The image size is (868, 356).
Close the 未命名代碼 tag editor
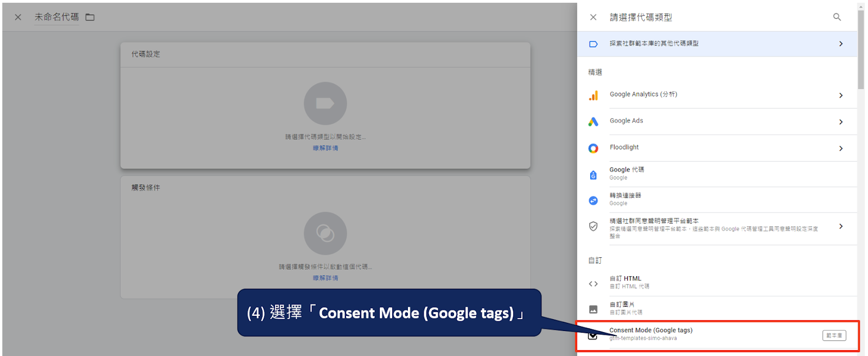18,17
